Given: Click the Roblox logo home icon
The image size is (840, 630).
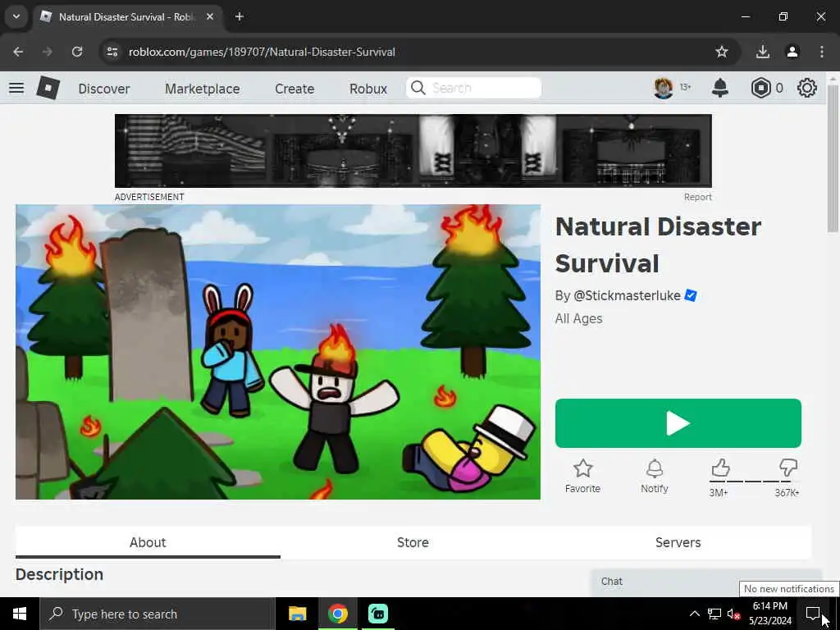Looking at the screenshot, I should tap(48, 88).
